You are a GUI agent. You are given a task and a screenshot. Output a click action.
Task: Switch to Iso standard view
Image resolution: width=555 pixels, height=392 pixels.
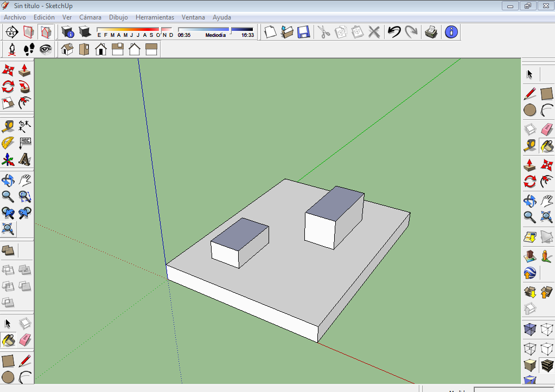pos(67,49)
